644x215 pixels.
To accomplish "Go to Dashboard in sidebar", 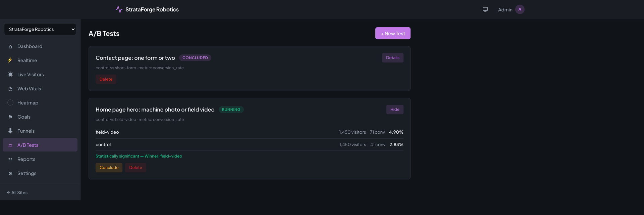I will pos(40,46).
